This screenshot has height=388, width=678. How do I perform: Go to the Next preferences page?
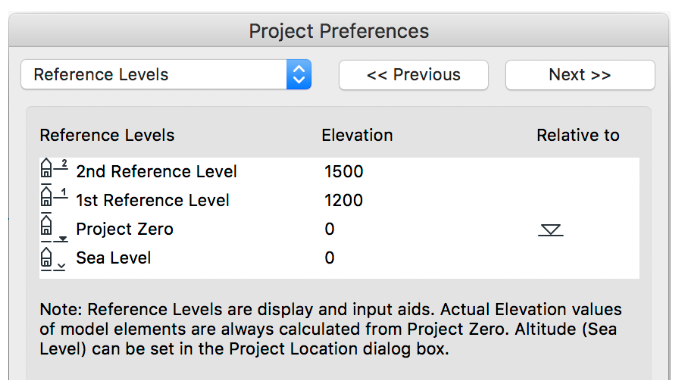click(x=580, y=75)
